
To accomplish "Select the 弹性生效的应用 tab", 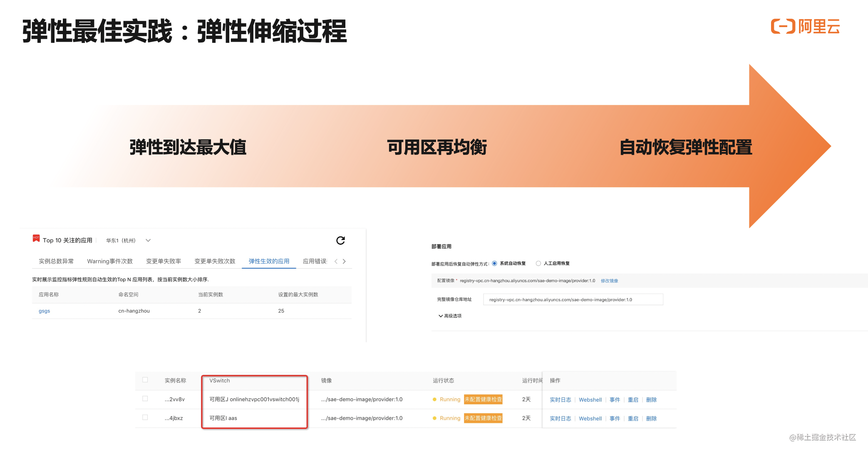I will (x=269, y=261).
